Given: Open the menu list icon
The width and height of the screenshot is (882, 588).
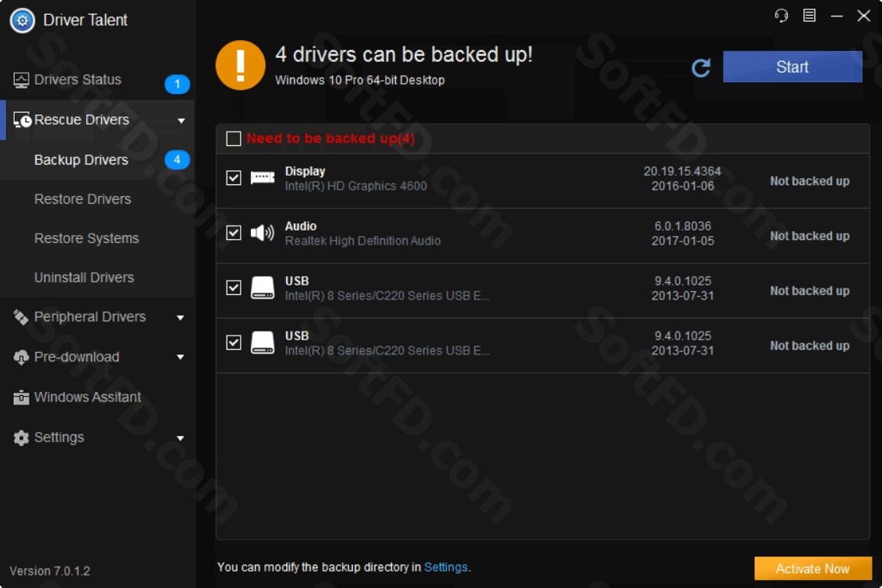Looking at the screenshot, I should pyautogui.click(x=809, y=15).
